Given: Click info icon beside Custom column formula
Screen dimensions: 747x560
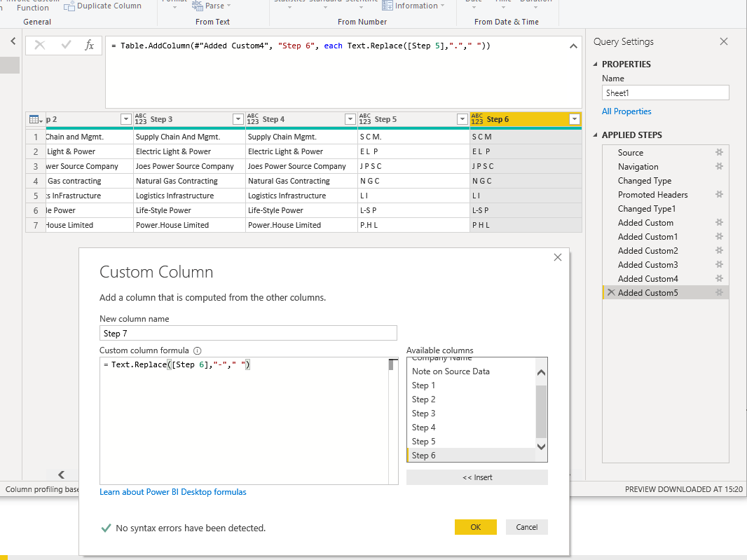Looking at the screenshot, I should [197, 350].
